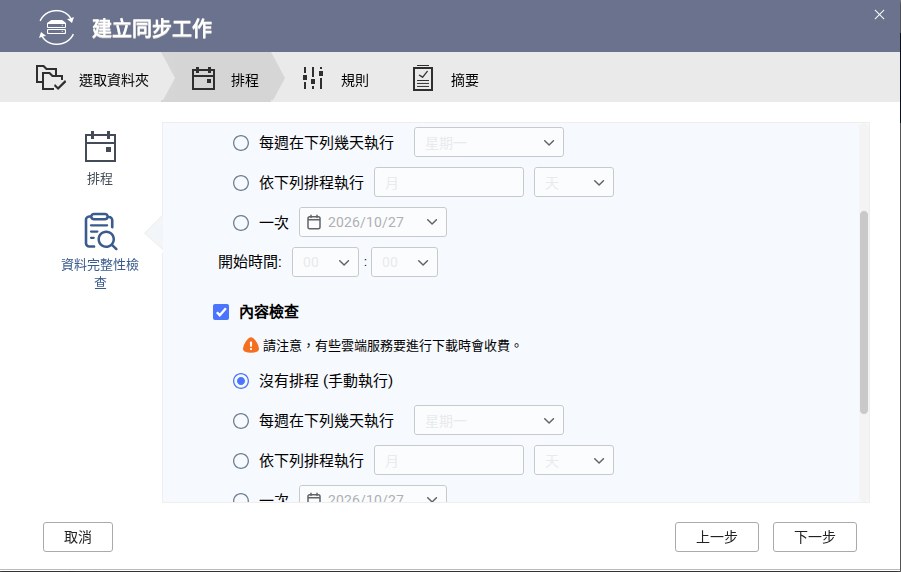The height and width of the screenshot is (572, 901).
Task: Close the 建立同步工作 dialog
Action: [879, 15]
